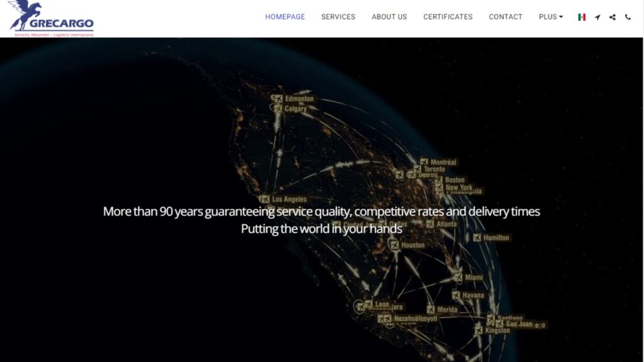The width and height of the screenshot is (644, 362).
Task: Open the Services menu item
Action: [x=338, y=17]
